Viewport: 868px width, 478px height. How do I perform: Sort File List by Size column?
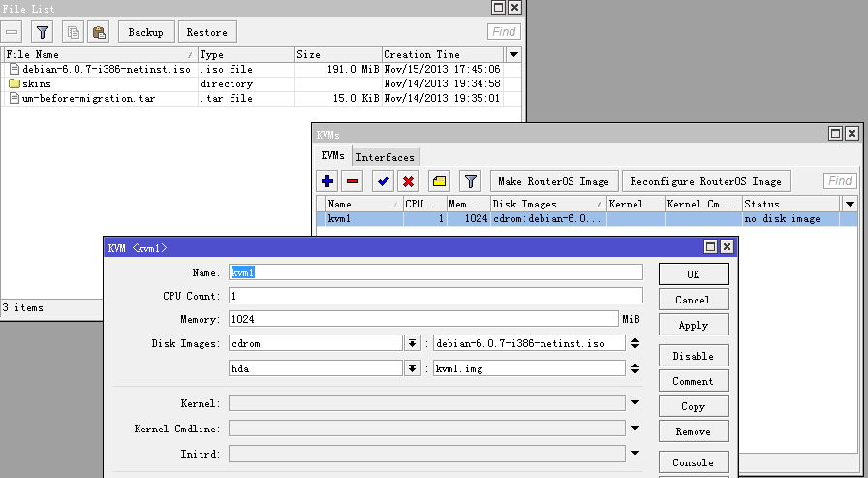pos(338,54)
